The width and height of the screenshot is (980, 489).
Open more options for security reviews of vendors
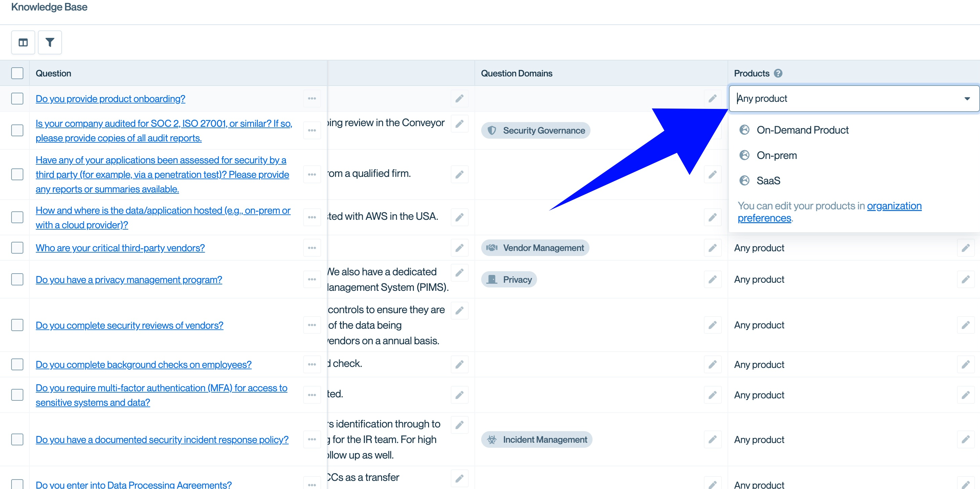tap(312, 325)
